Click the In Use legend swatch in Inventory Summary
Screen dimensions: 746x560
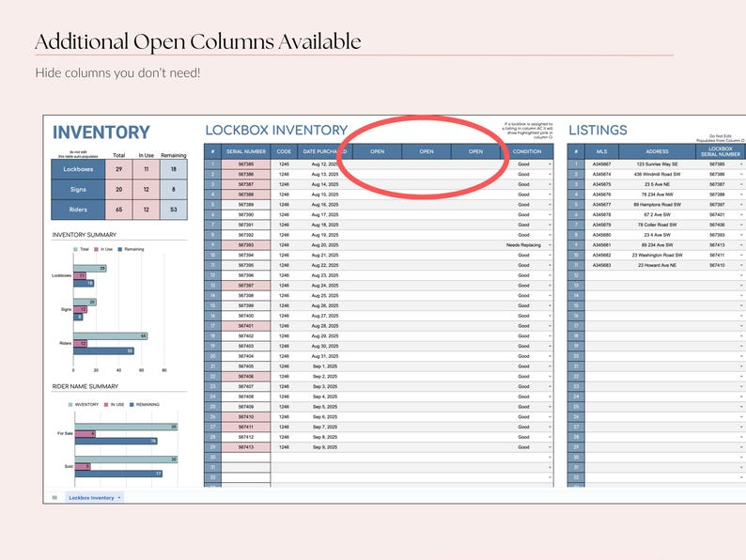[96, 249]
